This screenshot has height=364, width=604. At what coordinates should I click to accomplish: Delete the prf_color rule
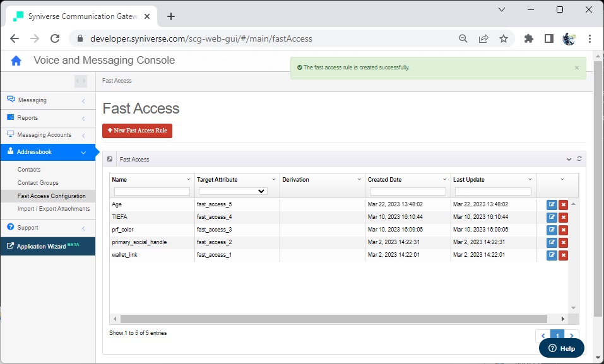click(x=563, y=230)
